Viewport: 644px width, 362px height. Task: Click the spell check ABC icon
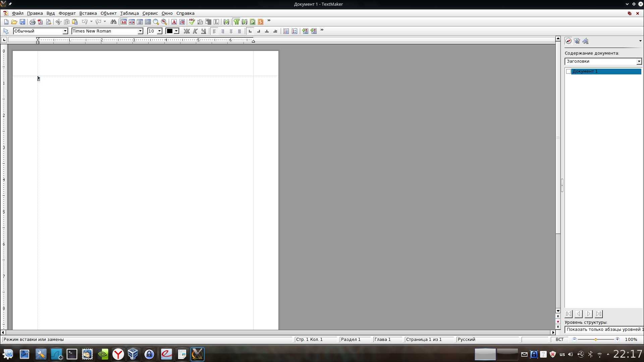point(192,22)
